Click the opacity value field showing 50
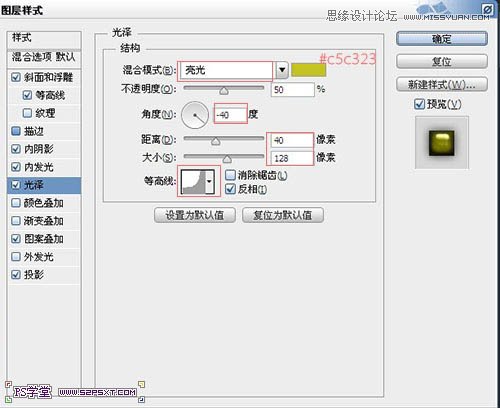The image size is (500, 408). coord(293,90)
